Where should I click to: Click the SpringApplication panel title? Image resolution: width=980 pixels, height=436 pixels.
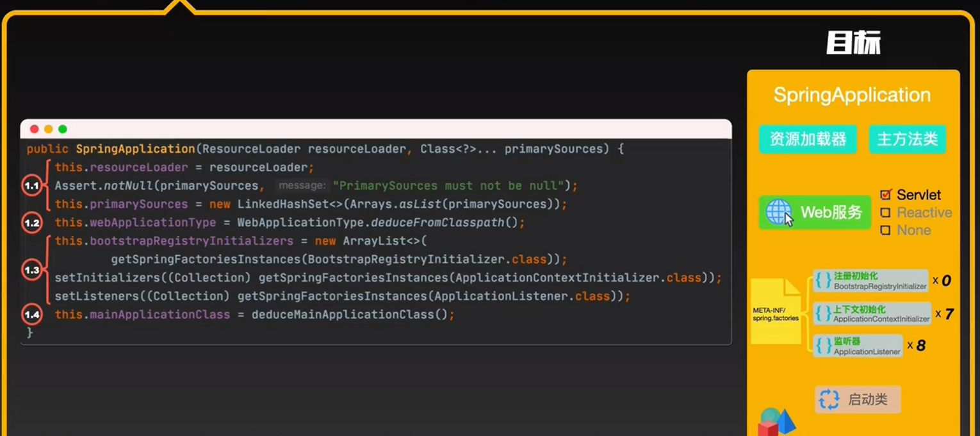pos(852,95)
